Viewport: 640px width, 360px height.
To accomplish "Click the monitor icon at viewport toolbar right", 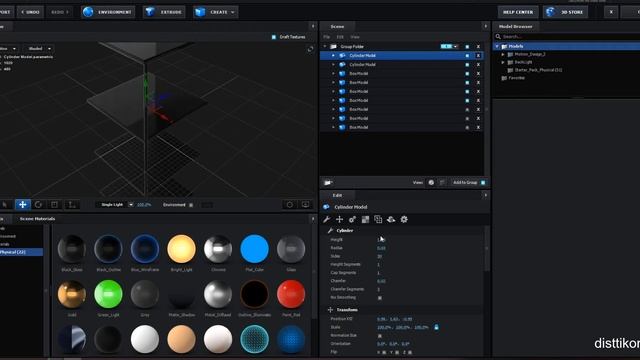I will coord(306,204).
